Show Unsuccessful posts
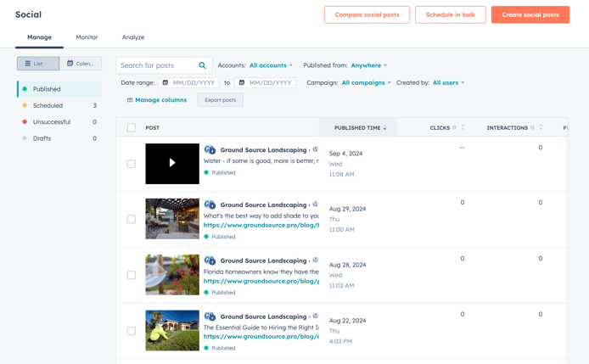The image size is (589, 364). pos(59,121)
